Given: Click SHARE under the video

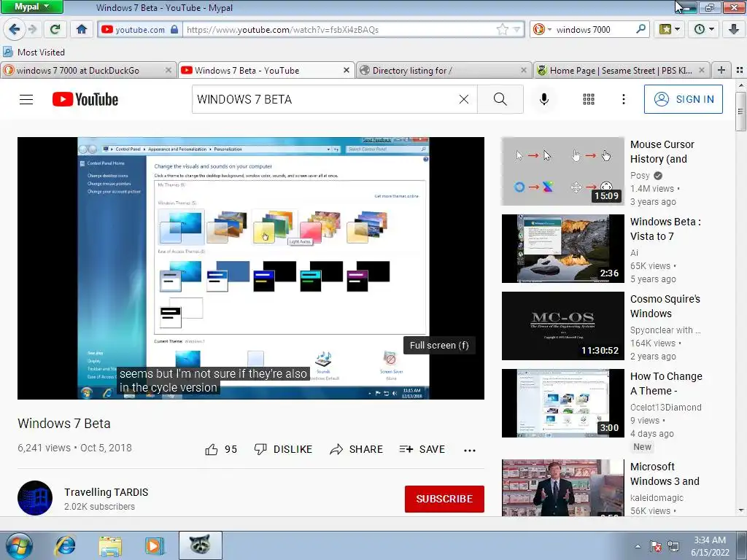Looking at the screenshot, I should (x=356, y=449).
